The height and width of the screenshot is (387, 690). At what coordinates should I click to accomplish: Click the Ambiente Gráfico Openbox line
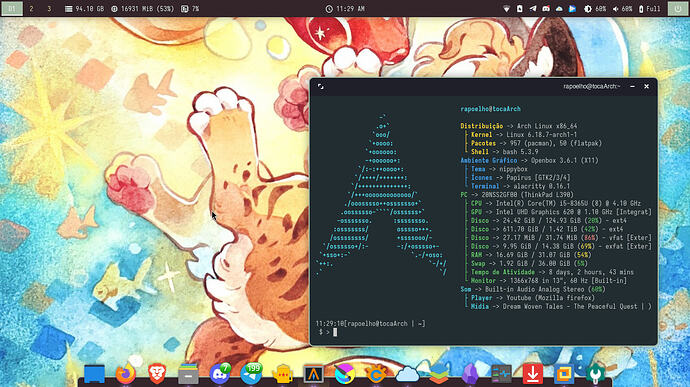pyautogui.click(x=529, y=160)
